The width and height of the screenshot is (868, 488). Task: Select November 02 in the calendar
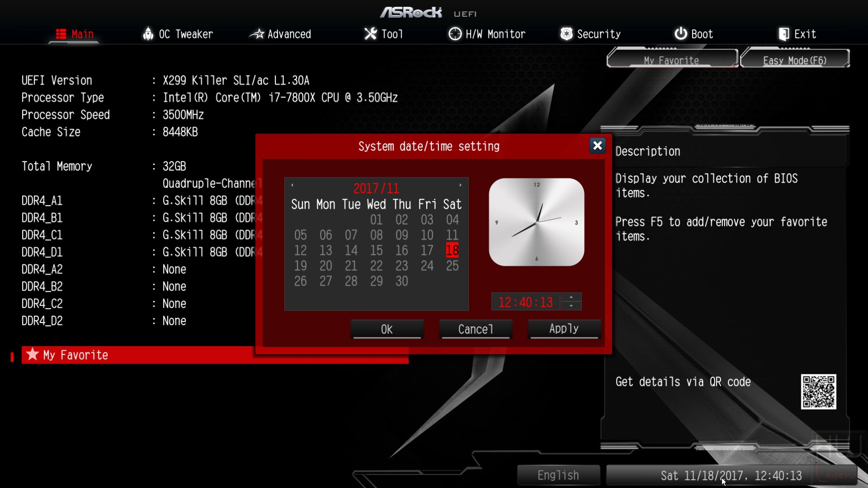tap(401, 220)
